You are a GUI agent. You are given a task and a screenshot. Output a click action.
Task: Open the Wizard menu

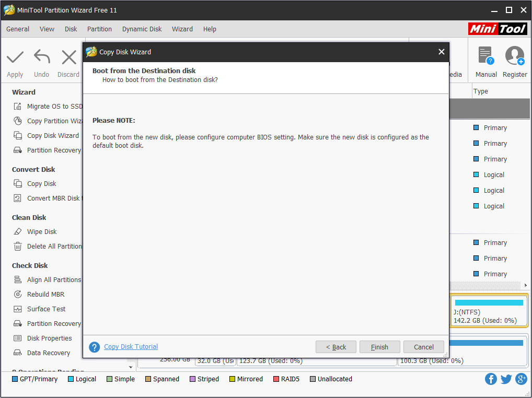(x=182, y=29)
